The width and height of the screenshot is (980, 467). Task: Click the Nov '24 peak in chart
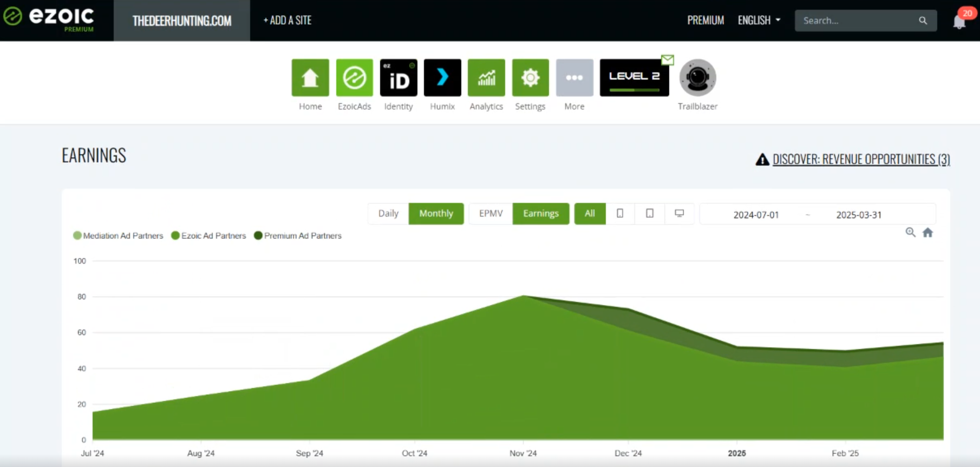click(523, 295)
